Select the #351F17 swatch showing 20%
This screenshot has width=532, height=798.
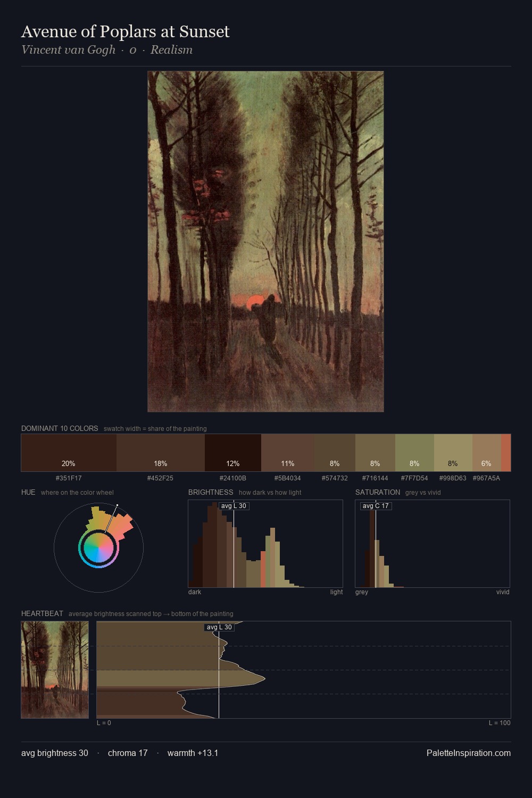[x=69, y=453]
